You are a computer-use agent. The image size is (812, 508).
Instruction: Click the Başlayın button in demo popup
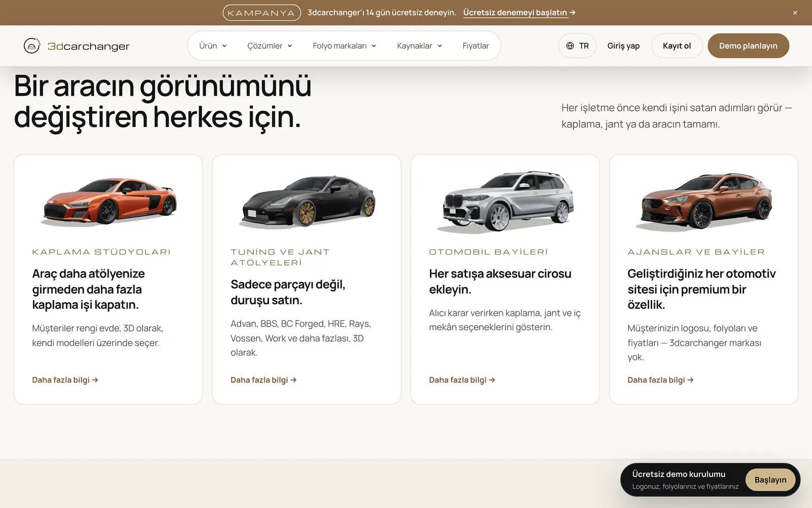point(770,480)
